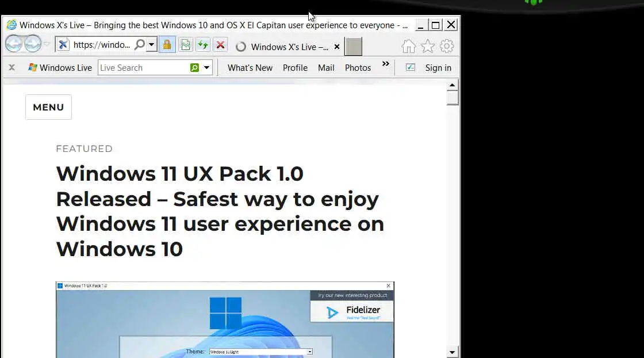Expand the address bar autocomplete dropdown
The image size is (644, 358).
tap(152, 44)
